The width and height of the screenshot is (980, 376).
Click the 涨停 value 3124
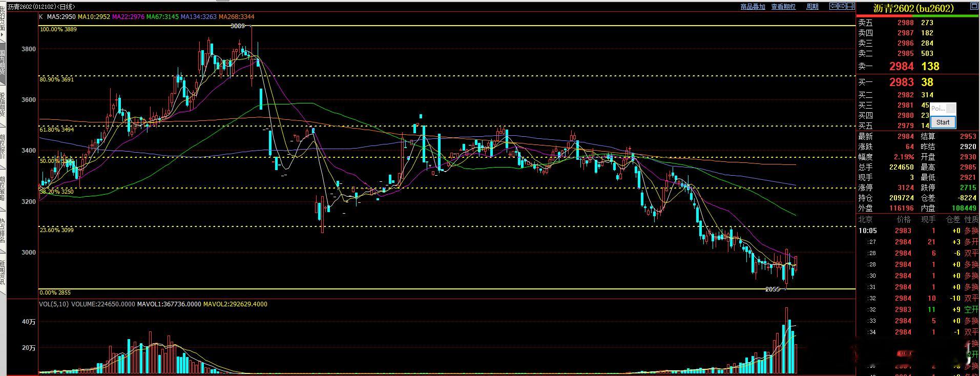point(905,187)
